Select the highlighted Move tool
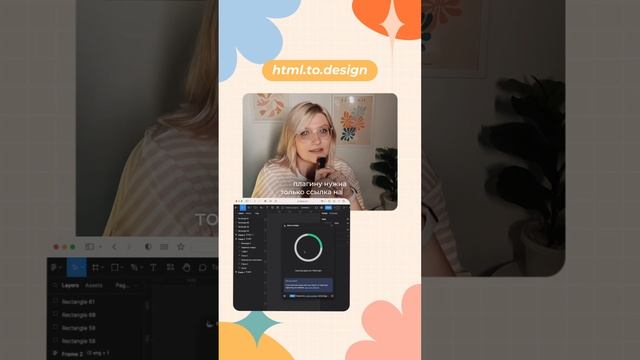The height and width of the screenshot is (360, 640). tap(77, 267)
